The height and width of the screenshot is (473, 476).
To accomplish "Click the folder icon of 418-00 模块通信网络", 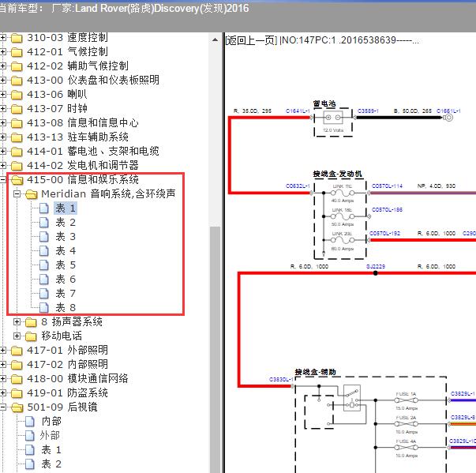I will coord(17,379).
